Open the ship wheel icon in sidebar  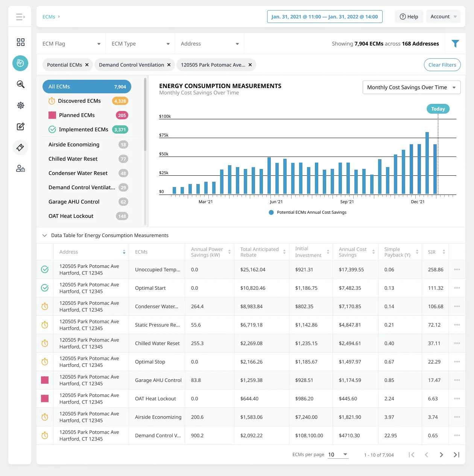pyautogui.click(x=21, y=105)
